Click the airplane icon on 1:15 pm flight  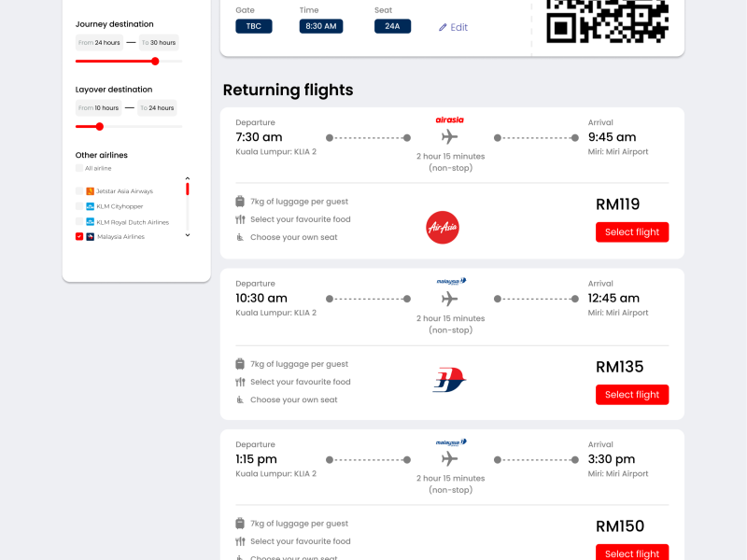coord(450,459)
